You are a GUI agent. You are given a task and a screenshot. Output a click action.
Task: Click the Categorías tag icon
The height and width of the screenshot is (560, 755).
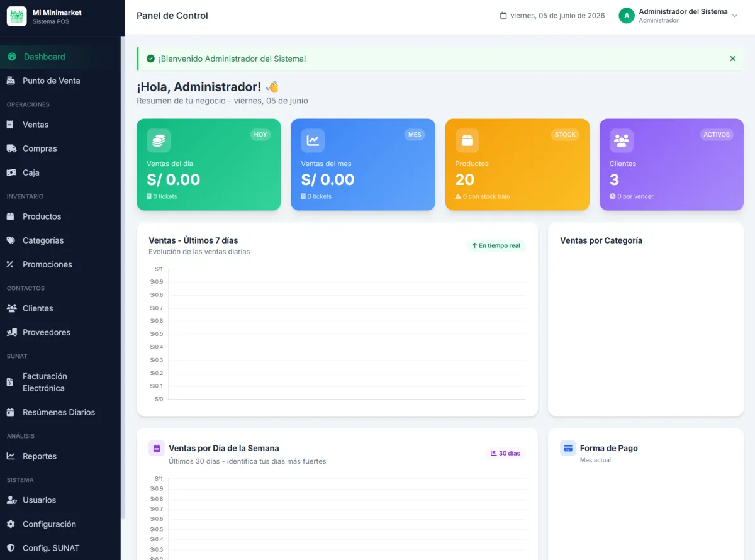(11, 240)
